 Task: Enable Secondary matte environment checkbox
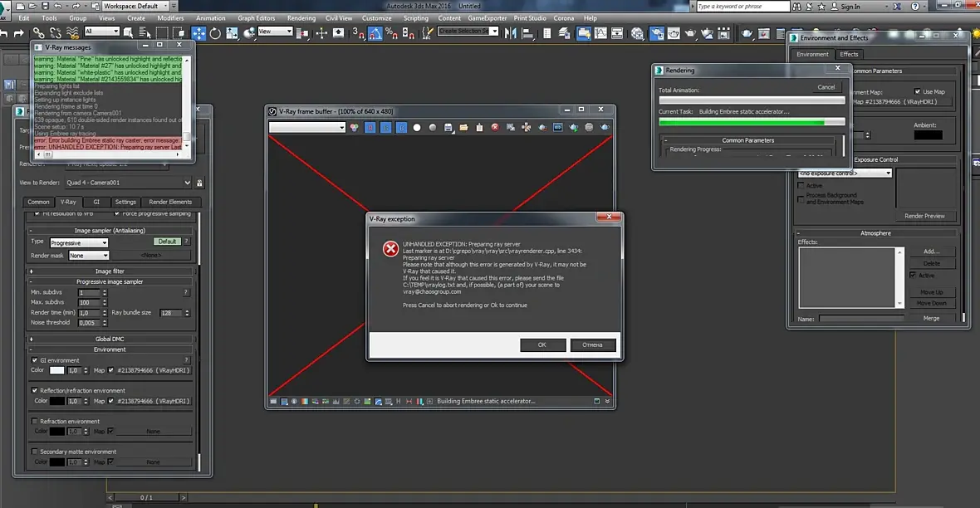coord(35,452)
